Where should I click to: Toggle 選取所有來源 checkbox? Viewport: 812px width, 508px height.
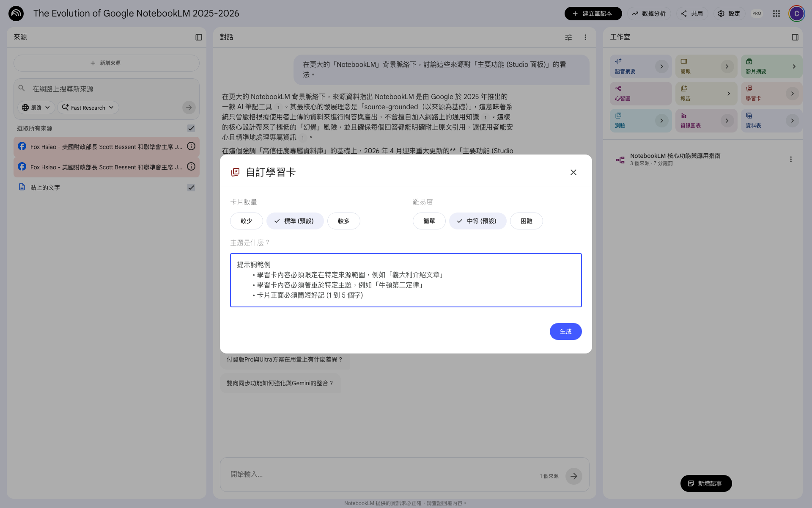[x=191, y=128]
